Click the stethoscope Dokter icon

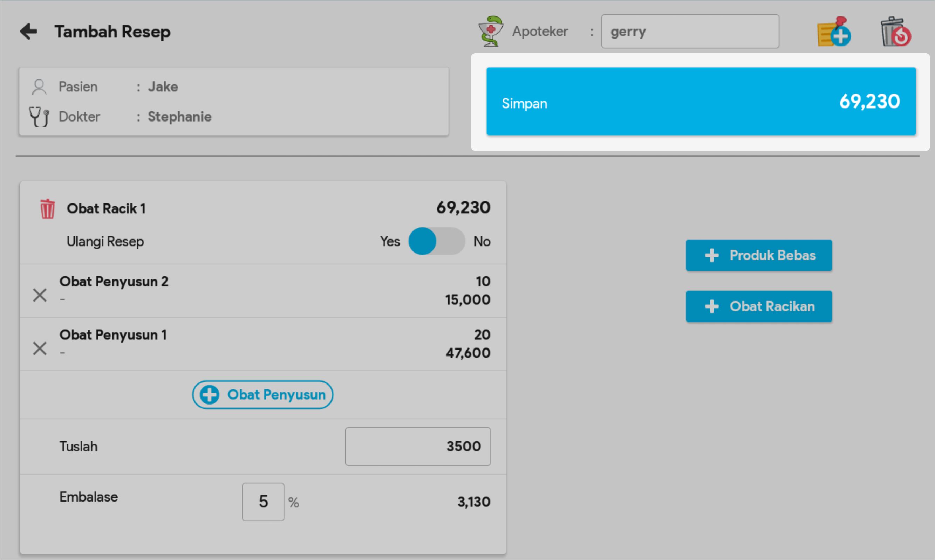tap(39, 117)
